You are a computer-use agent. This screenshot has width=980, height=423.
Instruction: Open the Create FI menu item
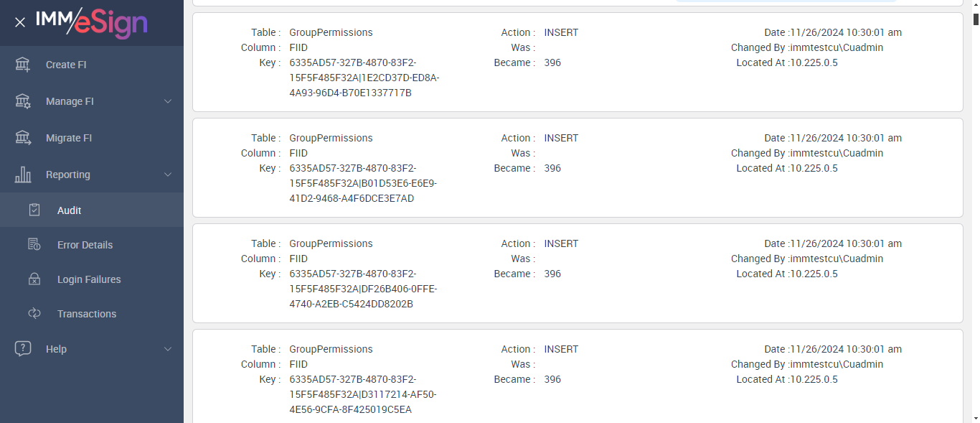click(66, 65)
